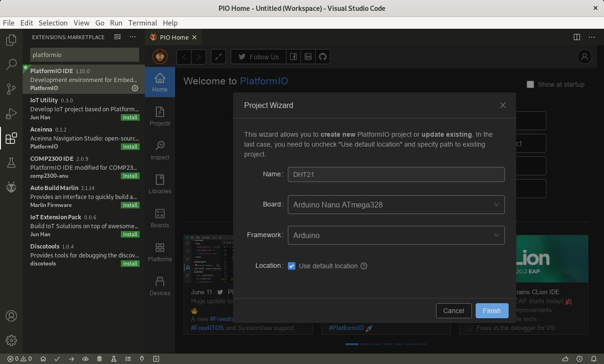Image resolution: width=604 pixels, height=364 pixels.
Task: Go back in PIO Home navigation
Action: (x=184, y=57)
